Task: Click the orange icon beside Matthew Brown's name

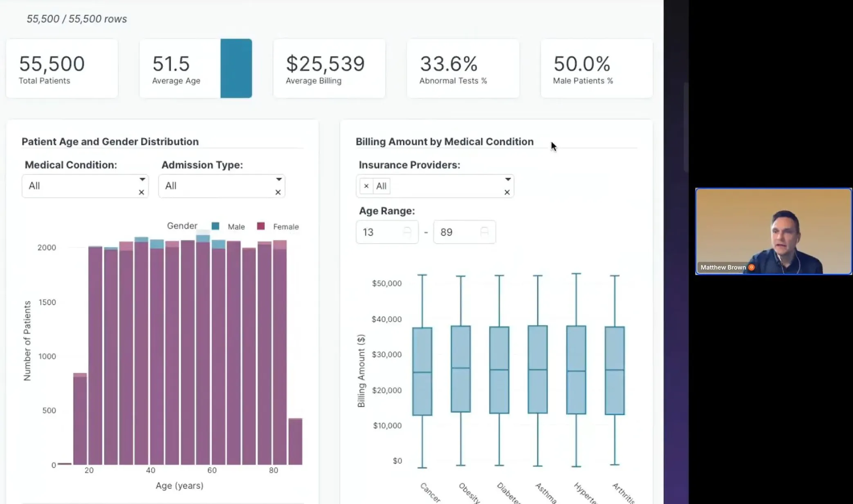Action: point(752,267)
